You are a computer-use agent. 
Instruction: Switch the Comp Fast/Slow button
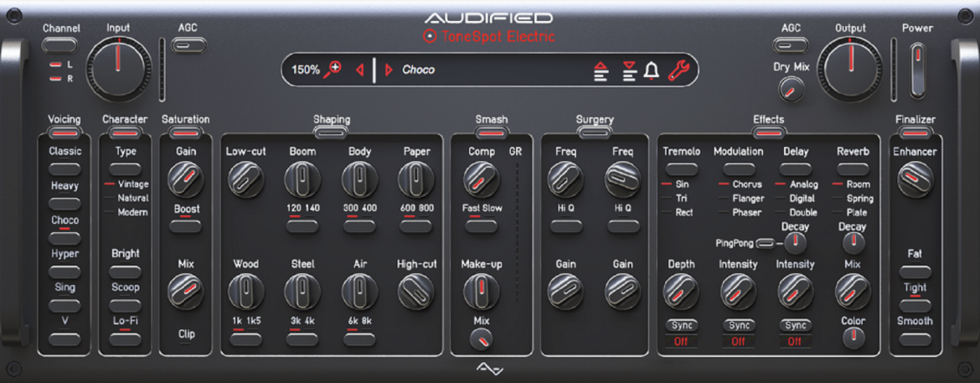coord(482,226)
